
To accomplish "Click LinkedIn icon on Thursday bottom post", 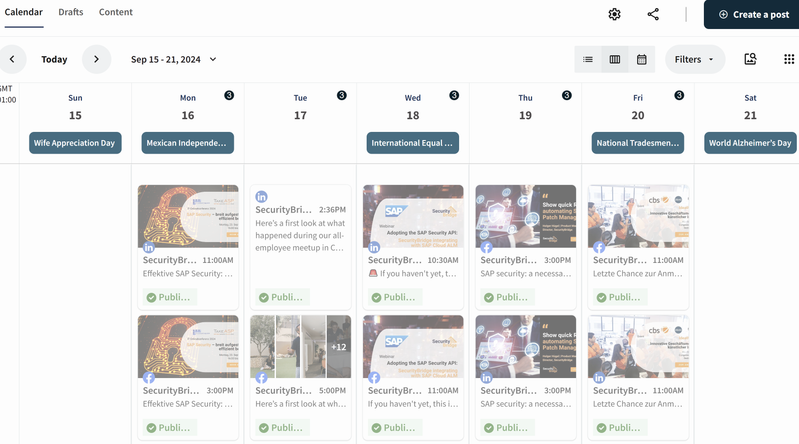I will [x=487, y=378].
